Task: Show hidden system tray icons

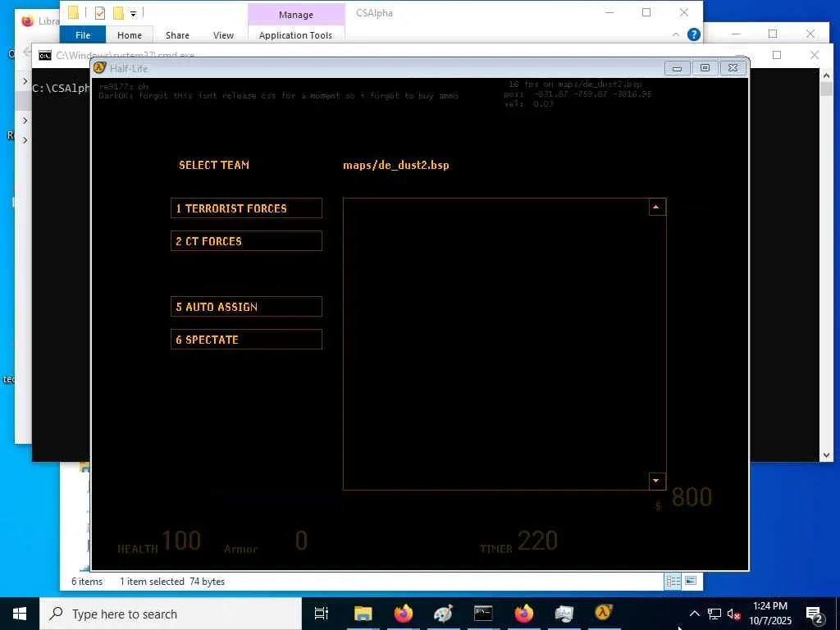Action: click(x=694, y=614)
